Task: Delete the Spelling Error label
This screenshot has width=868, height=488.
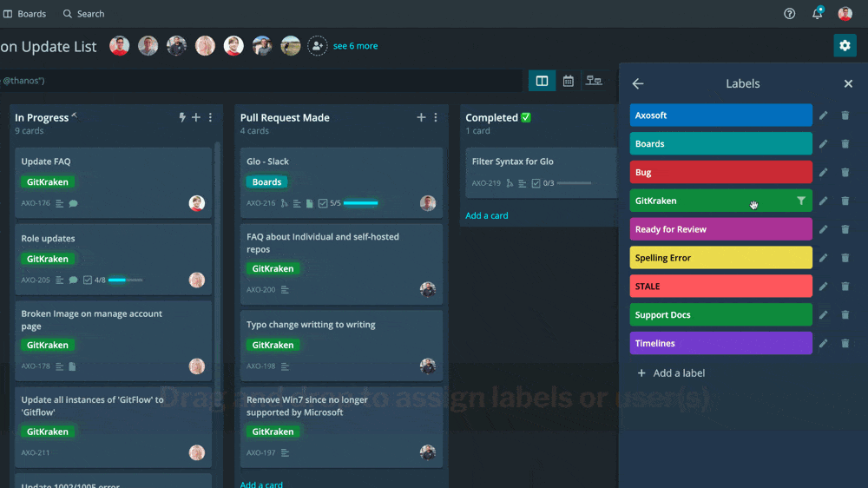Action: [845, 258]
